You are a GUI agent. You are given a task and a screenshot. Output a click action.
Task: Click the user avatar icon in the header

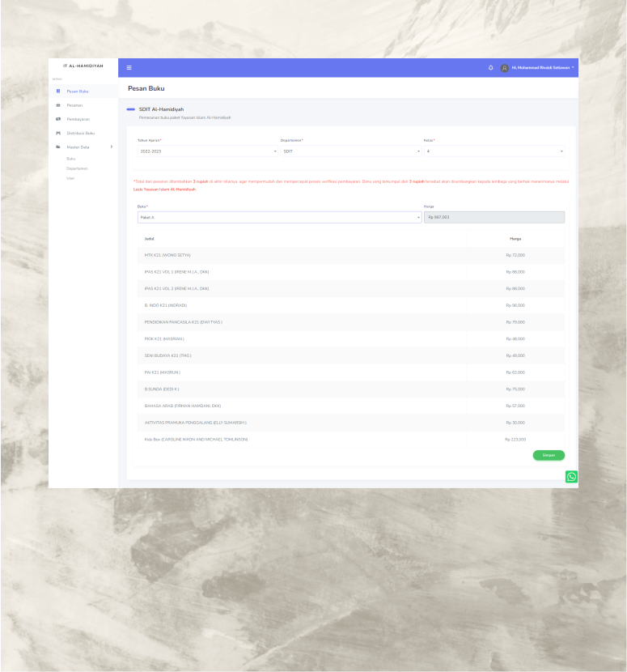pyautogui.click(x=505, y=67)
